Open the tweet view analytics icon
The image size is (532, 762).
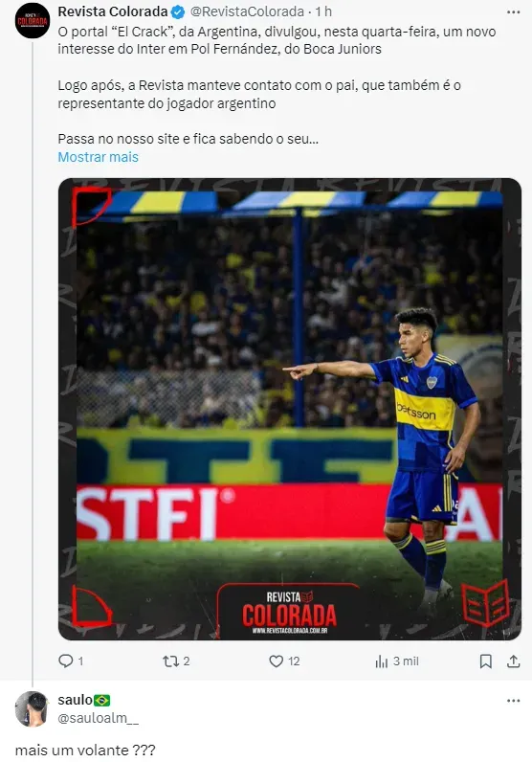pos(382,661)
